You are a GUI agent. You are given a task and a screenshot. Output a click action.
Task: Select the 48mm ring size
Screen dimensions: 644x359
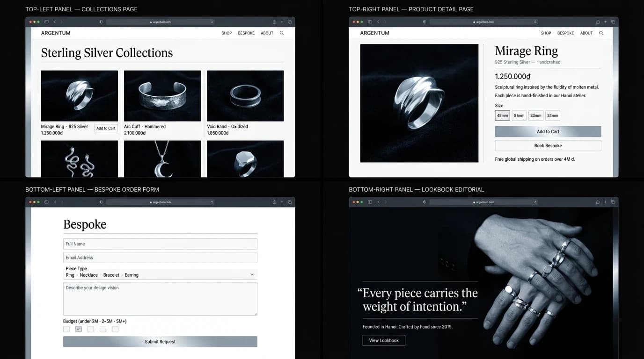pos(503,115)
